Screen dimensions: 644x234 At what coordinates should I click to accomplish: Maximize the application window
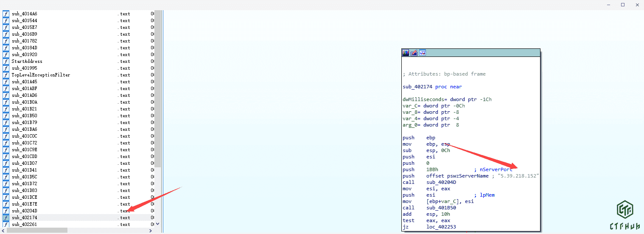coord(623,5)
